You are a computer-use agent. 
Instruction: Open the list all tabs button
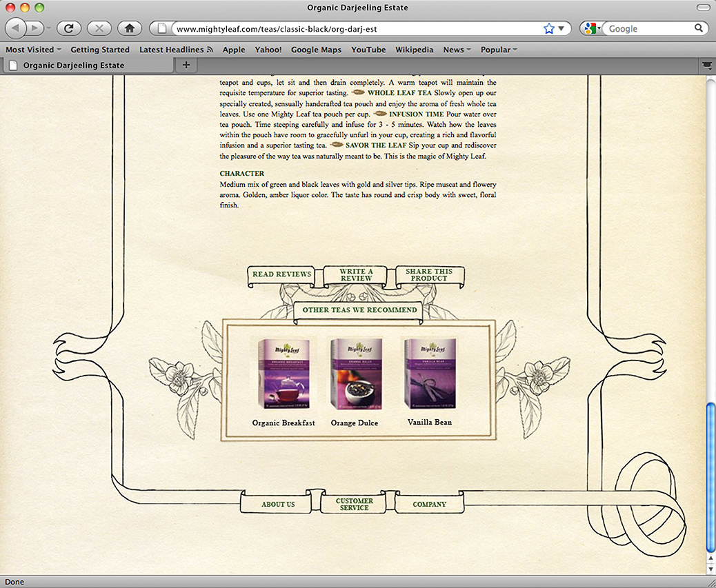pos(707,65)
